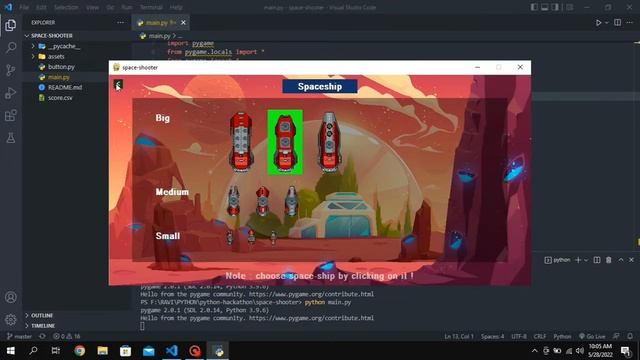Open the Terminal menu

(151, 7)
